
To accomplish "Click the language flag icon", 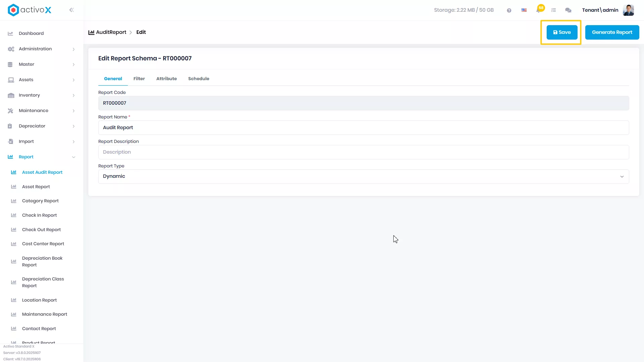I will [524, 10].
